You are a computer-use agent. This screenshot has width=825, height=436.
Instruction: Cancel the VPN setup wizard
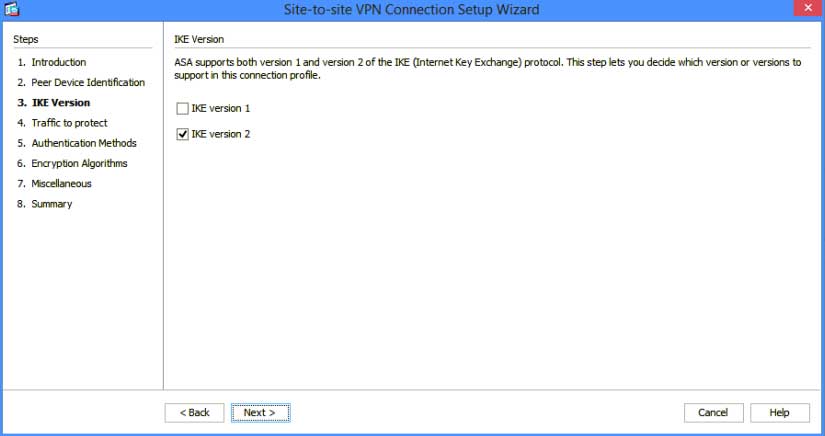713,413
